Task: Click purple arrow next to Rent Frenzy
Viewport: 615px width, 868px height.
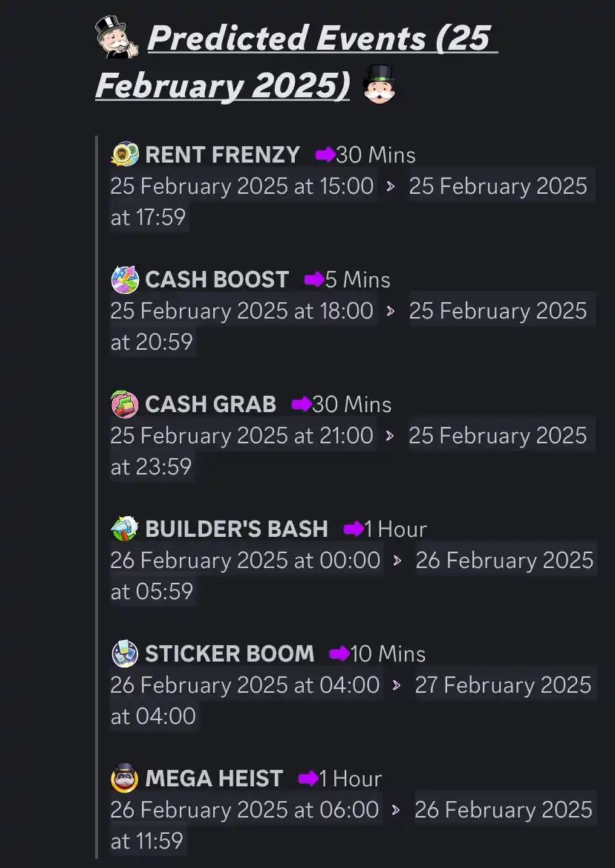Action: pyautogui.click(x=325, y=155)
